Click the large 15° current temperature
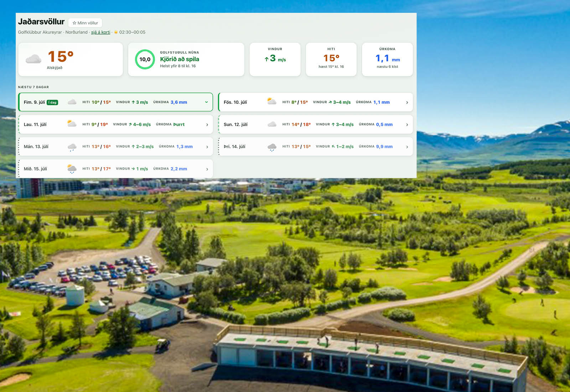 pyautogui.click(x=61, y=56)
